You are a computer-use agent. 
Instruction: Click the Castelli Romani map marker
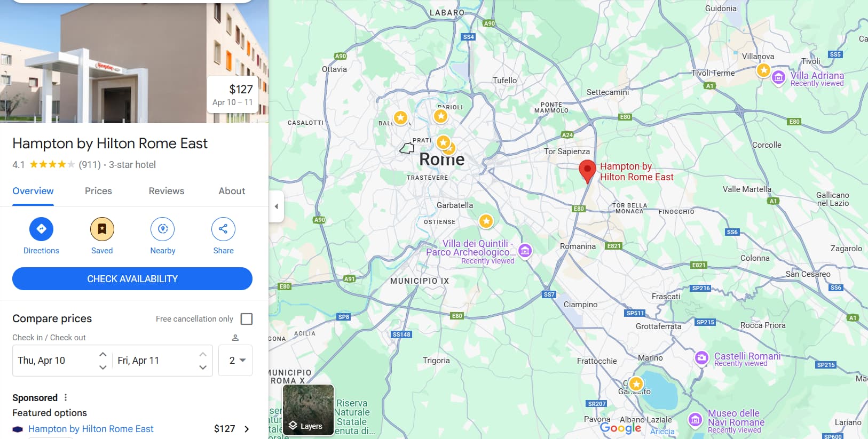(701, 357)
